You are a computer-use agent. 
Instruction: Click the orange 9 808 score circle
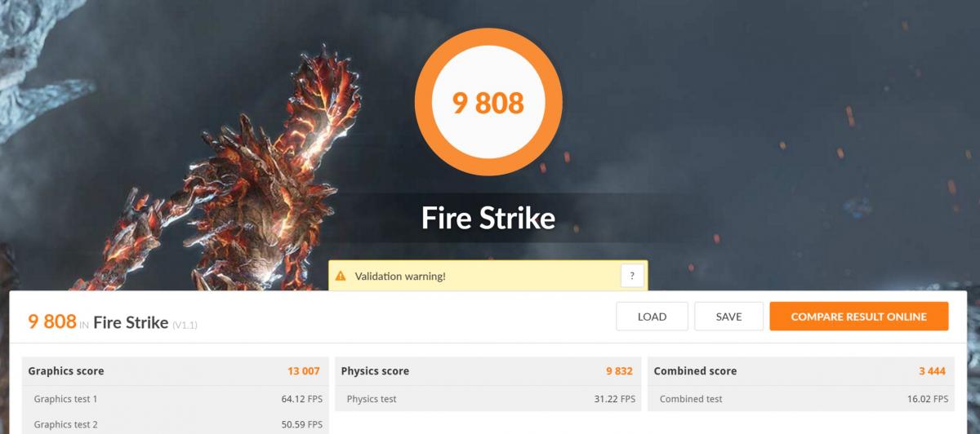[488, 102]
